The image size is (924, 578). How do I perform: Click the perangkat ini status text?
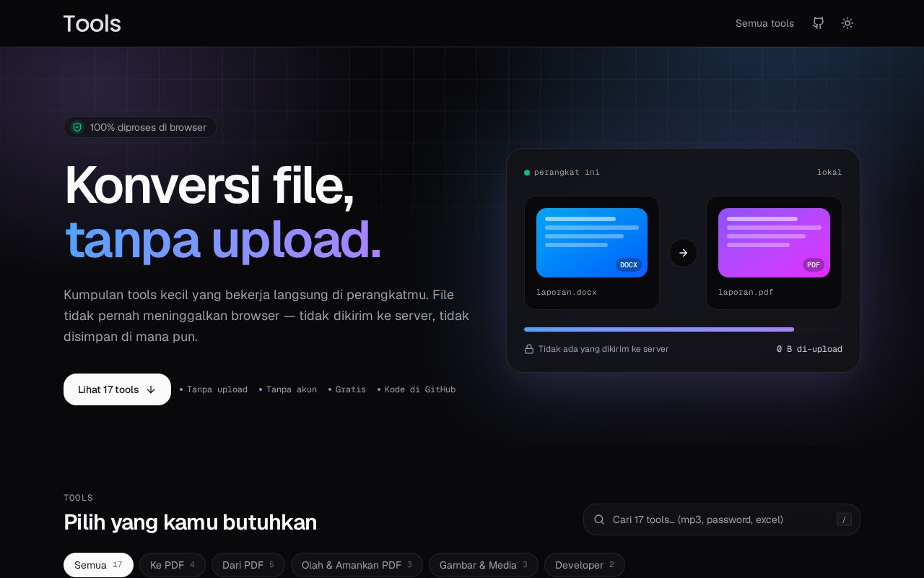pos(567,172)
